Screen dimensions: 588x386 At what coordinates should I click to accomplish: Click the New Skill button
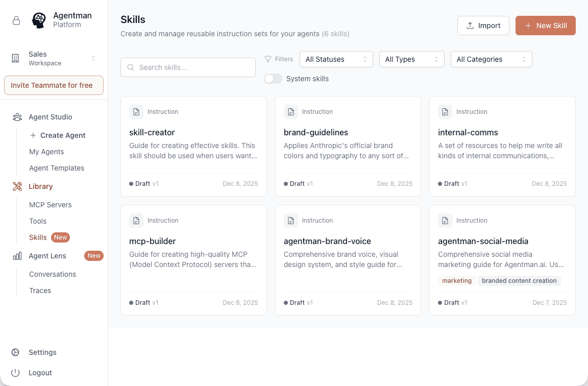click(x=545, y=25)
